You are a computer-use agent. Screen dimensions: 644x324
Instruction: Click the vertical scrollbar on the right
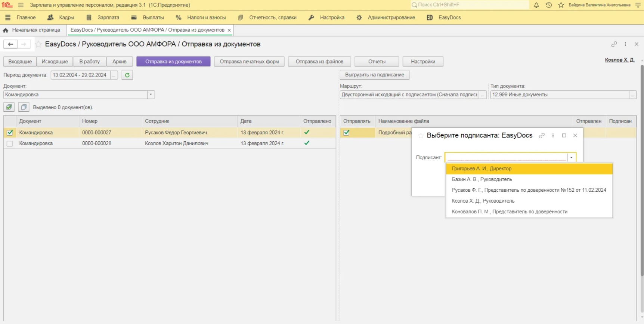click(x=642, y=170)
